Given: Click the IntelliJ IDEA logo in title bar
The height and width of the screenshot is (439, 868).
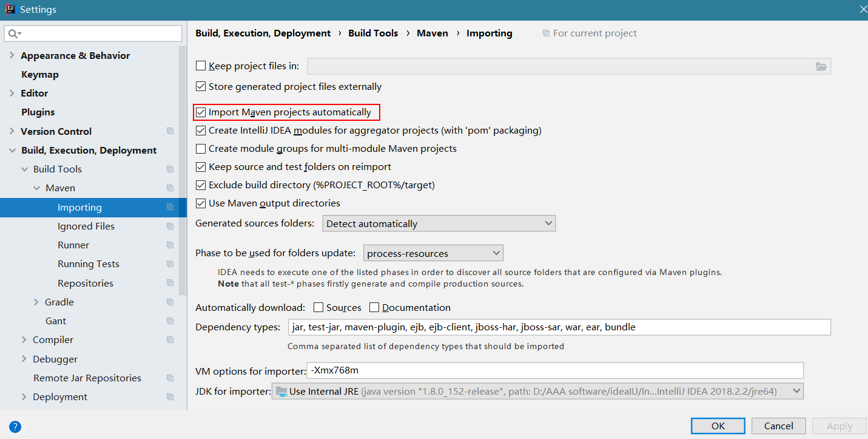Looking at the screenshot, I should [10, 9].
